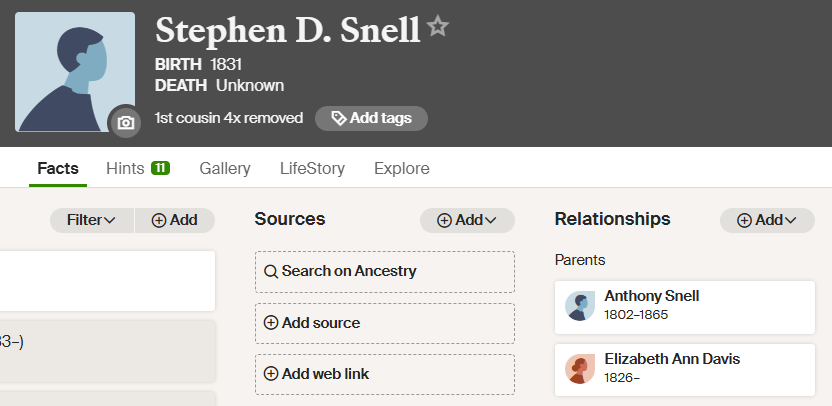
Task: Go to the Explore tab
Action: tap(402, 168)
